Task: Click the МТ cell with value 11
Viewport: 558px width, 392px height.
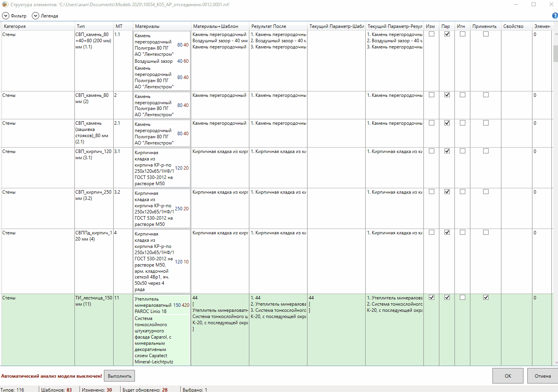Action: [123, 330]
